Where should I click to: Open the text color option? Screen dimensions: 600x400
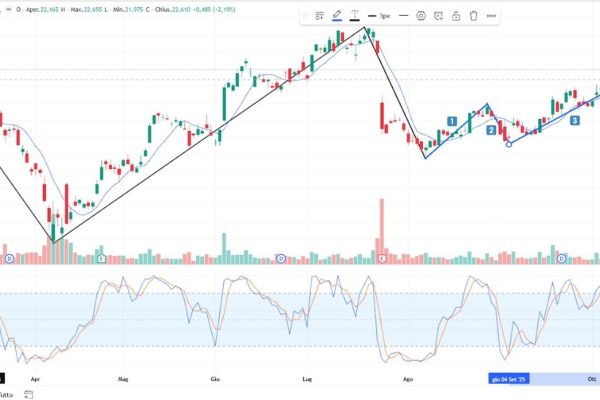pyautogui.click(x=355, y=16)
